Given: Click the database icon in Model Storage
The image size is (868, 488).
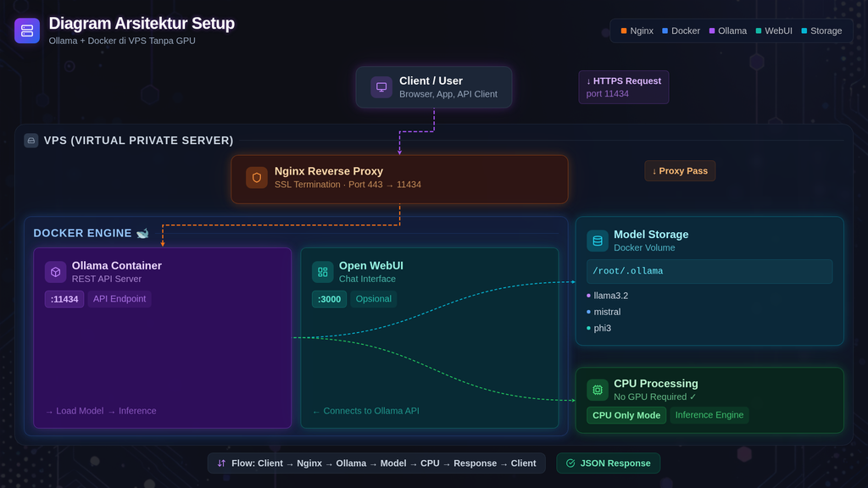Looking at the screenshot, I should pos(598,241).
